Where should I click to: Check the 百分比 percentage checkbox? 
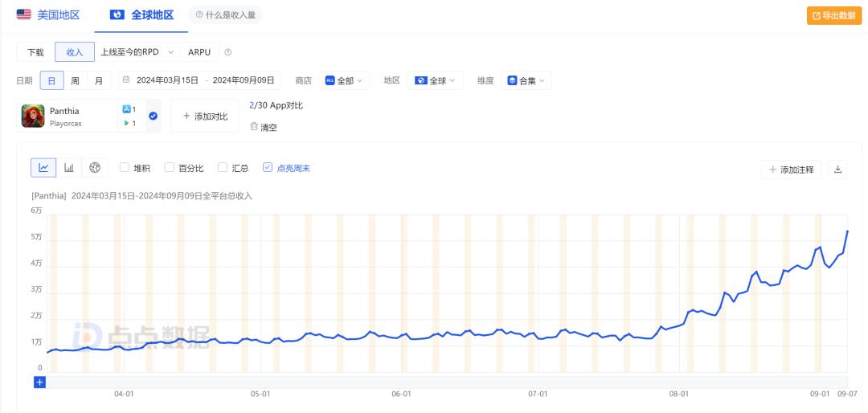point(169,167)
